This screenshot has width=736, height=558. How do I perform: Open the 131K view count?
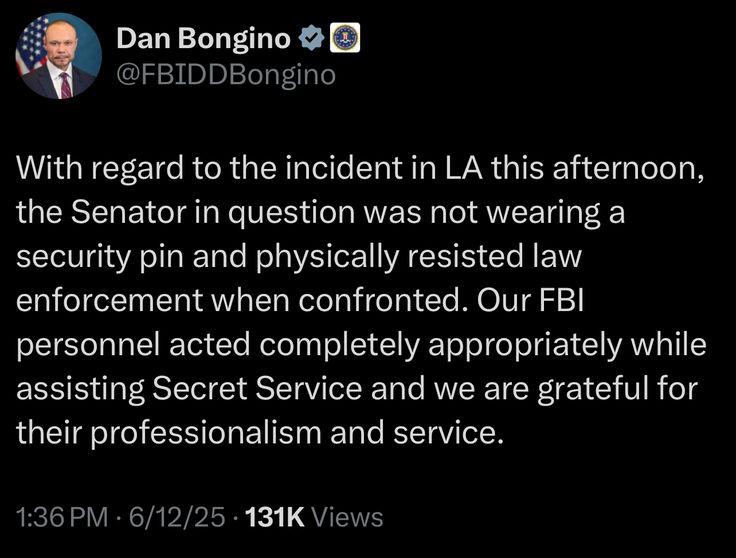(275, 517)
